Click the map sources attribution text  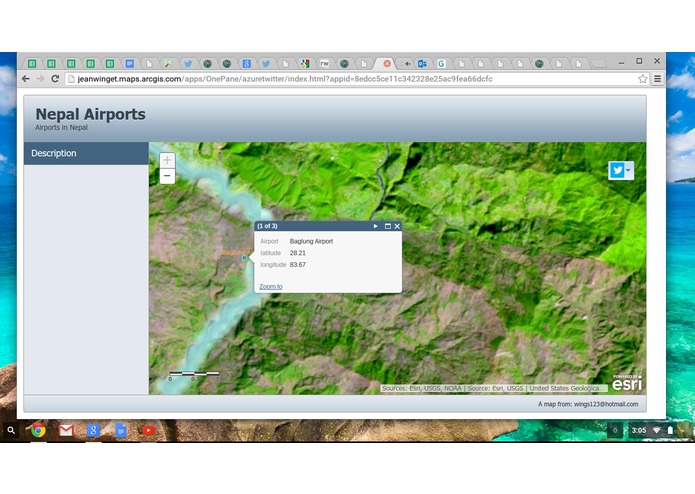(x=492, y=388)
